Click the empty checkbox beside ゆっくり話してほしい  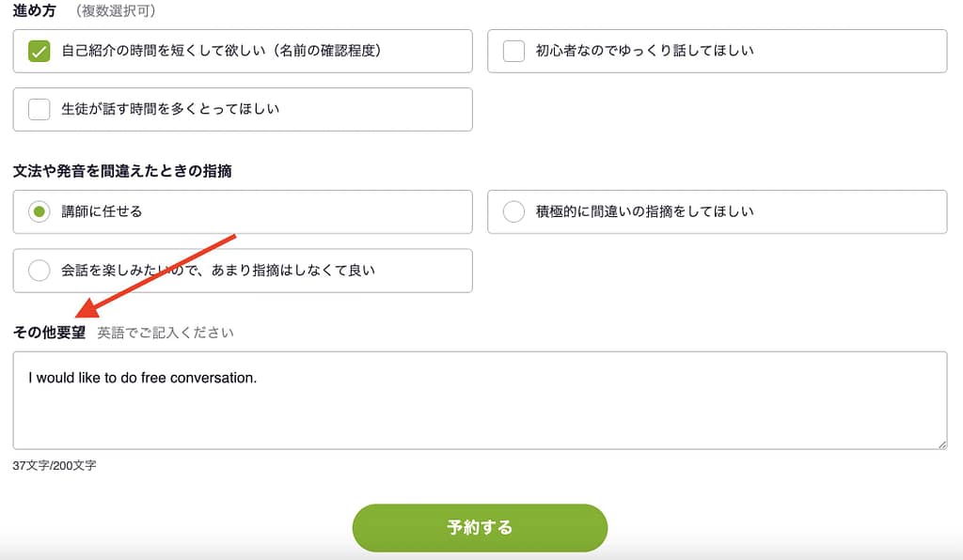coord(513,51)
